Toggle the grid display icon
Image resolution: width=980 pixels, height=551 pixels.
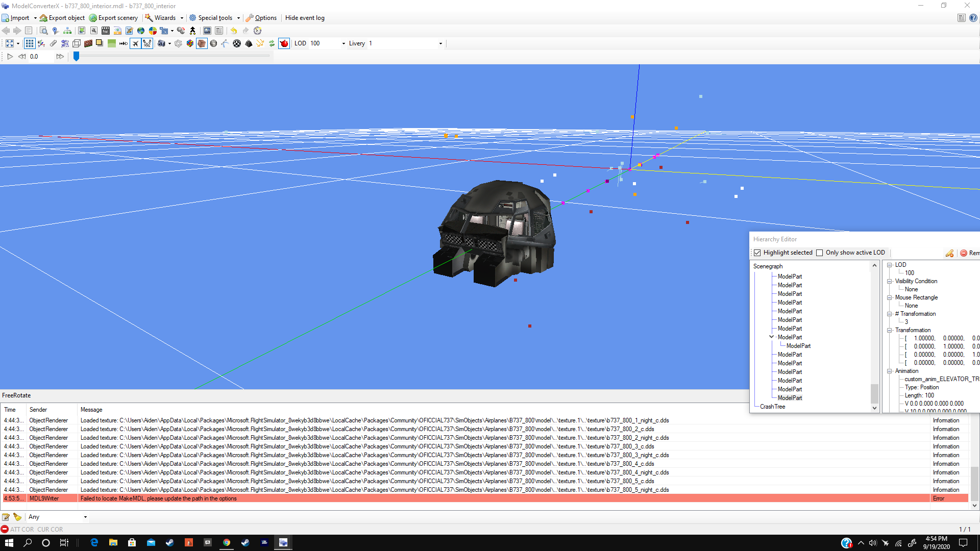point(30,43)
